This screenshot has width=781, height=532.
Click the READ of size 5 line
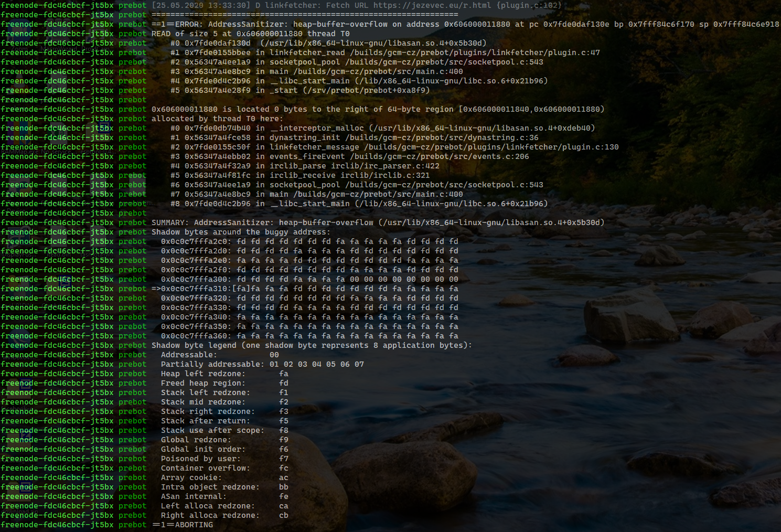point(250,34)
